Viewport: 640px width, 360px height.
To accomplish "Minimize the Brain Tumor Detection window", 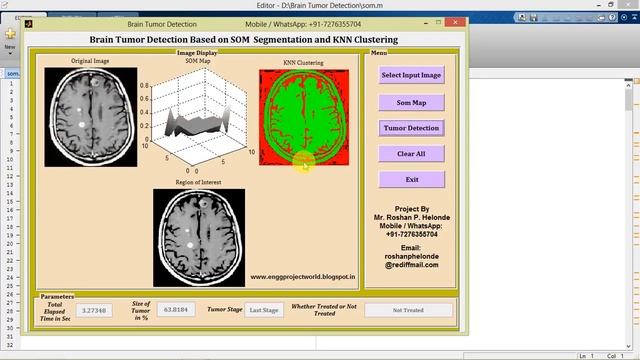I will pyautogui.click(x=426, y=23).
